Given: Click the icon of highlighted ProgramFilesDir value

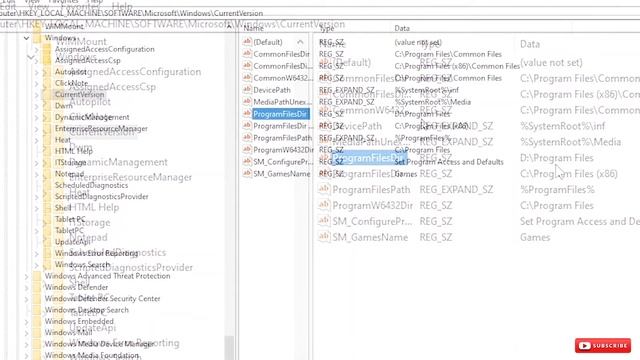Looking at the screenshot, I should (x=247, y=113).
